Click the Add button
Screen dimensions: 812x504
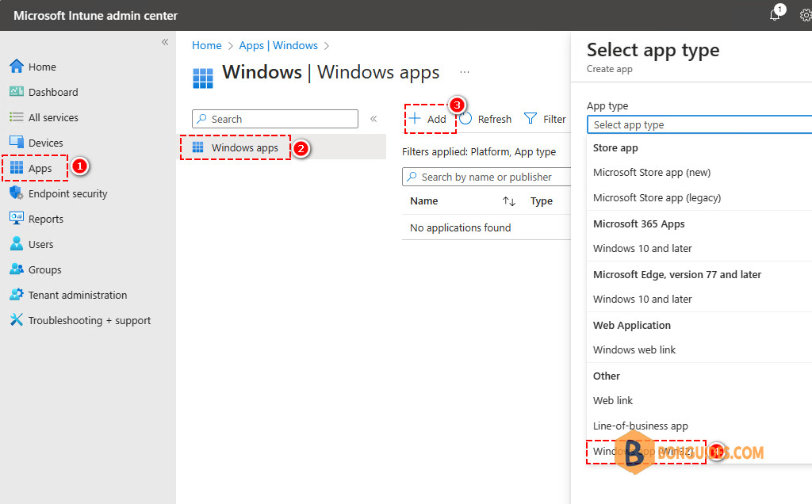427,119
